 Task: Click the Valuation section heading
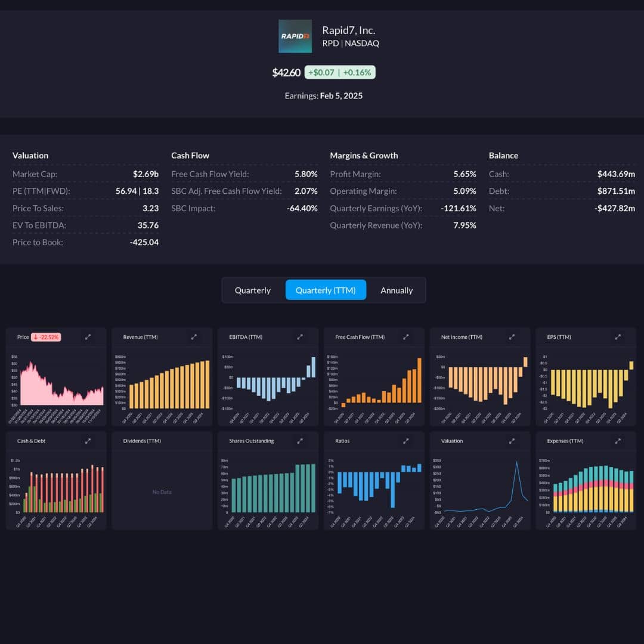pos(30,156)
